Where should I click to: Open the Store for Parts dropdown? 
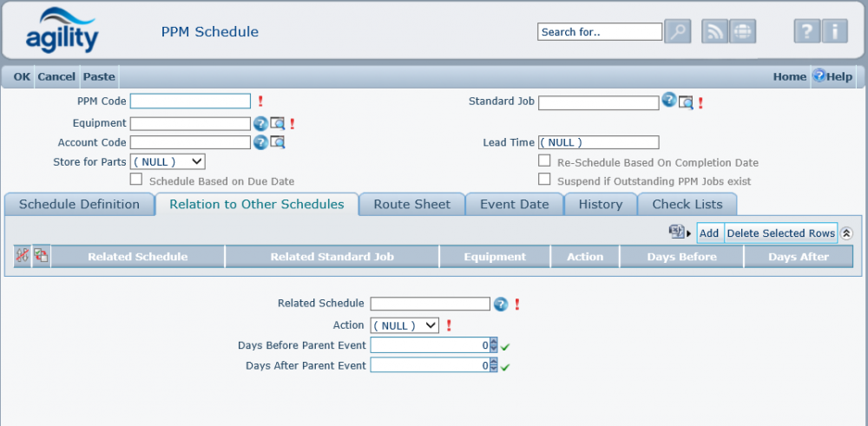coord(168,161)
